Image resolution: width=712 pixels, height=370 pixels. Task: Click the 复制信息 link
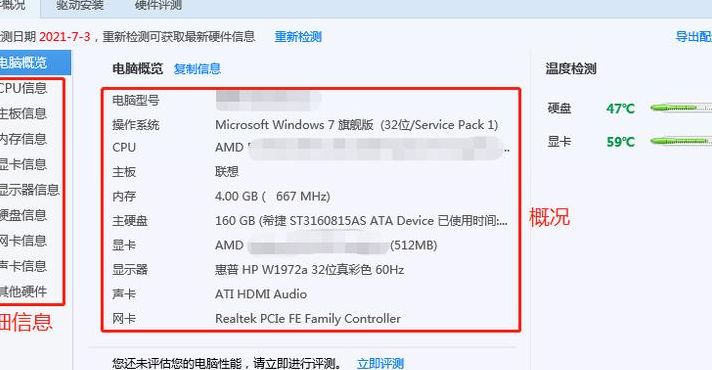pos(197,69)
